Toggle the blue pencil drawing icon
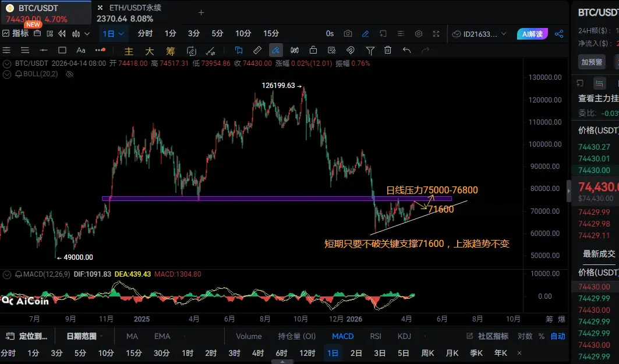The height and width of the screenshot is (364, 619). [x=366, y=34]
